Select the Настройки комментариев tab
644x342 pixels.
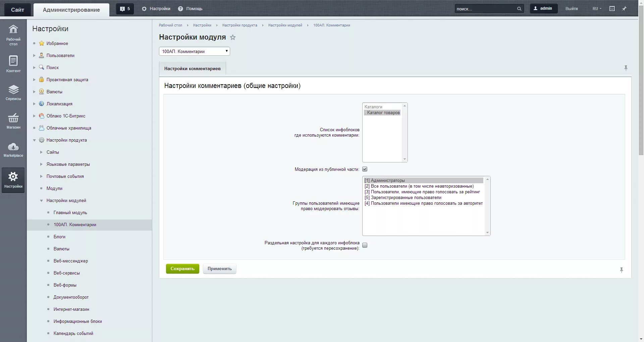coord(193,68)
